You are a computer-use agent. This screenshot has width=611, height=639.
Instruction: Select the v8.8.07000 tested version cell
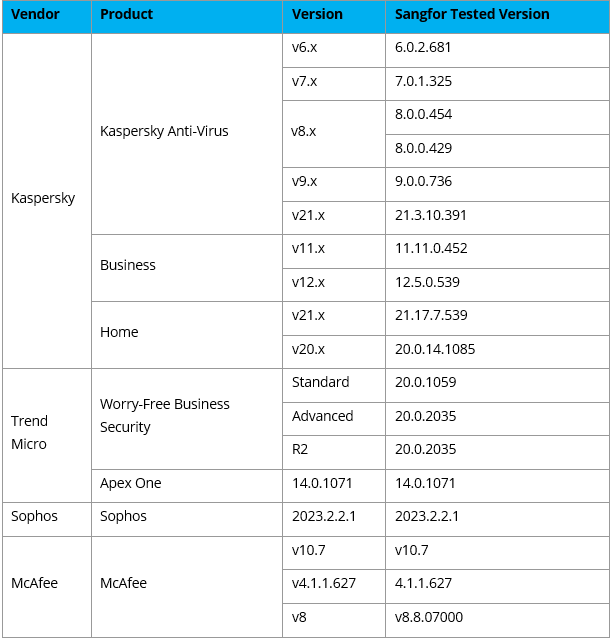pos(429,617)
